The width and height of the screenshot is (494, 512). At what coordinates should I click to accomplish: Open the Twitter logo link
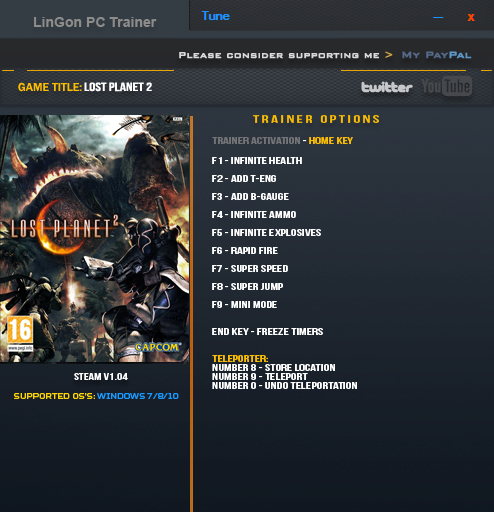[387, 87]
